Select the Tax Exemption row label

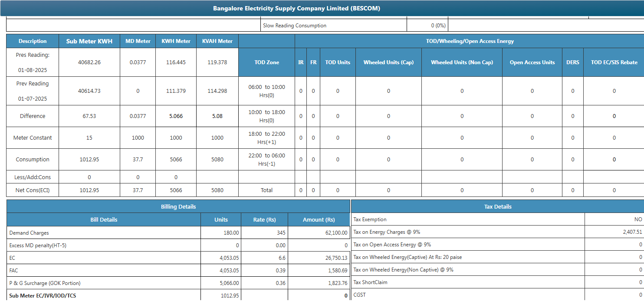tap(370, 219)
